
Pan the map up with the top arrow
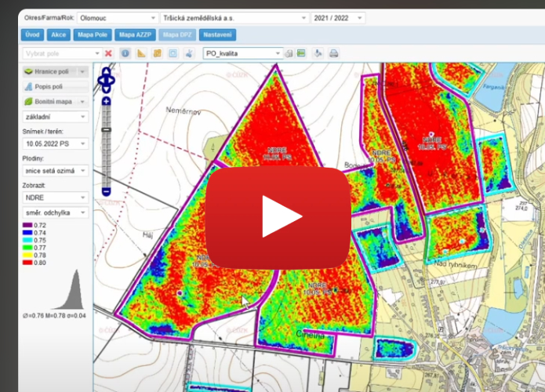point(107,71)
